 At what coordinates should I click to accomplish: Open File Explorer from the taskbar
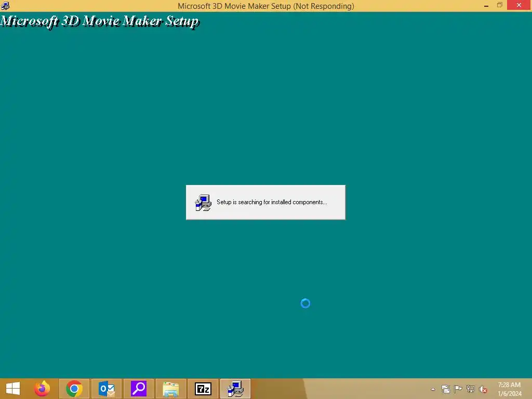(x=170, y=389)
